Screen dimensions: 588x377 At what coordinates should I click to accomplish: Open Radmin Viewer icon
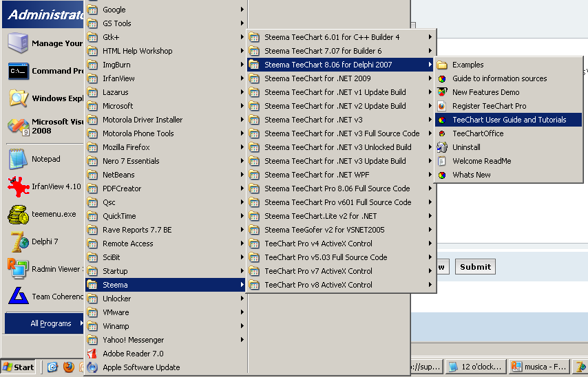coord(17,269)
